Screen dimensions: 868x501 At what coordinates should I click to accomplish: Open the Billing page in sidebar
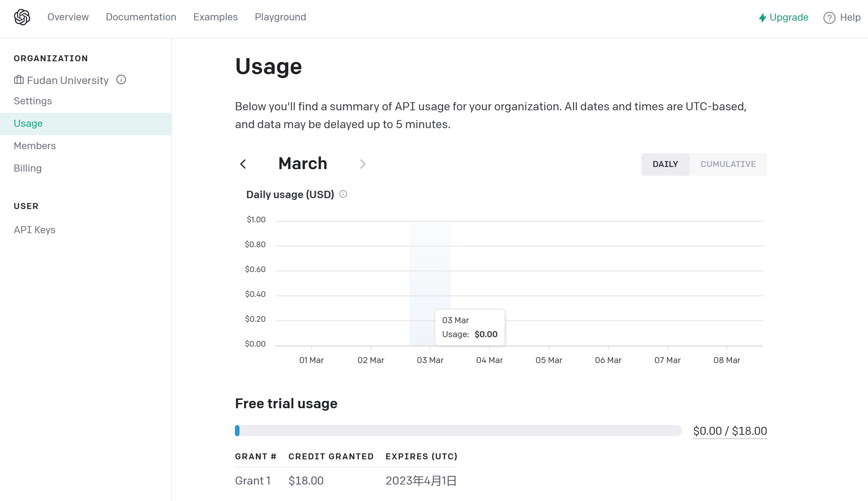28,168
